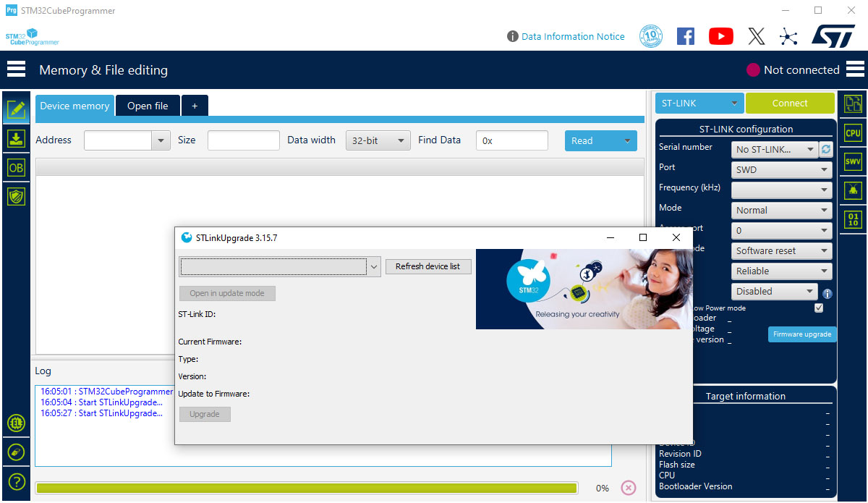Open the Software reset dropdown
868x503 pixels.
pos(782,250)
